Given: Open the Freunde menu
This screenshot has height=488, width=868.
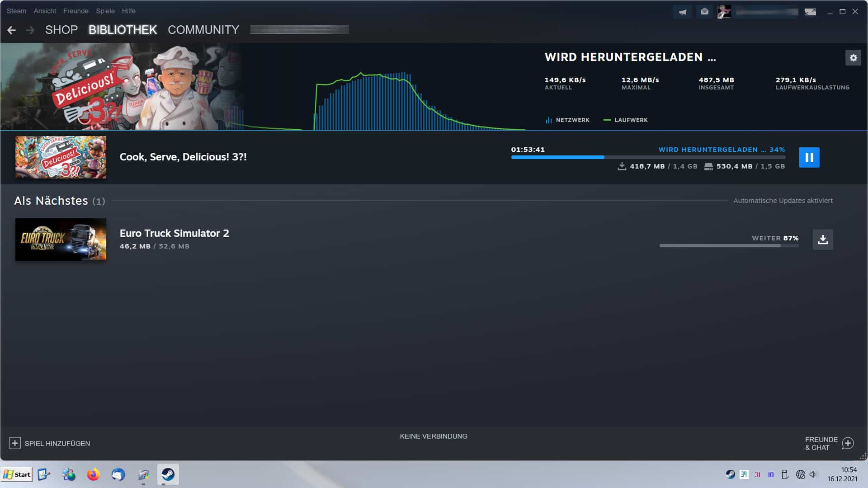Looking at the screenshot, I should 75,11.
